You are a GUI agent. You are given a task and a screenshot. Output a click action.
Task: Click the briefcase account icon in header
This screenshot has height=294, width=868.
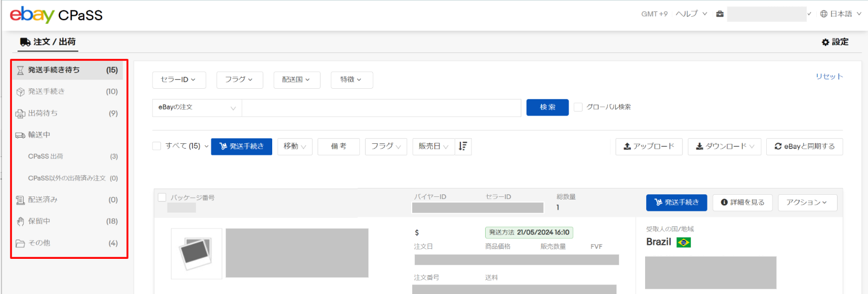(720, 14)
